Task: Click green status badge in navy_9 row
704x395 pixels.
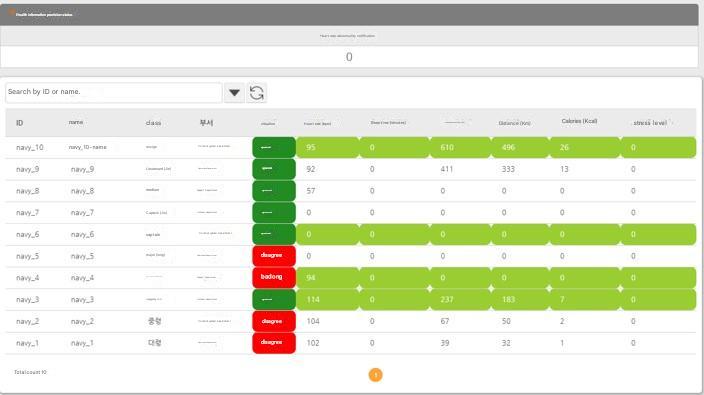Action: pos(274,169)
